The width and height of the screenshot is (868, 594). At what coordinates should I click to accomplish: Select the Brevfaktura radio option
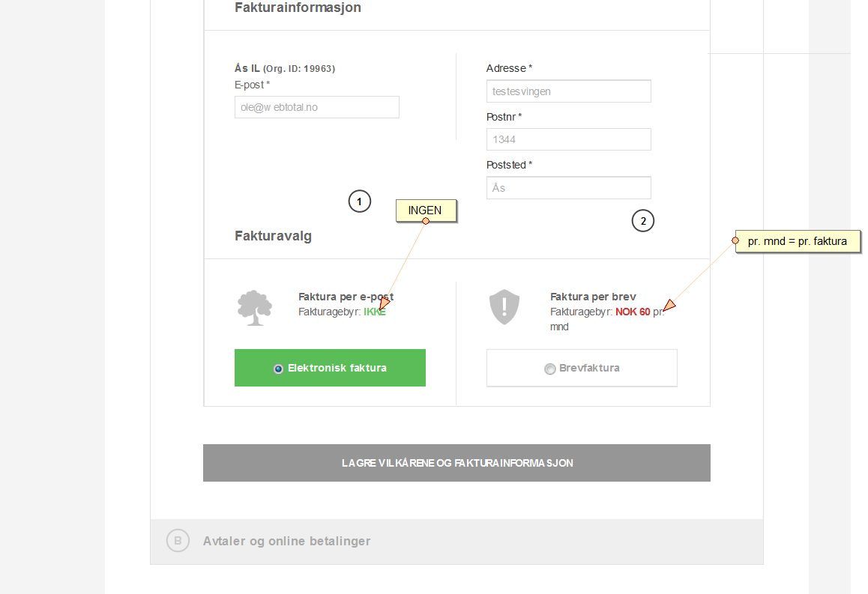(550, 369)
